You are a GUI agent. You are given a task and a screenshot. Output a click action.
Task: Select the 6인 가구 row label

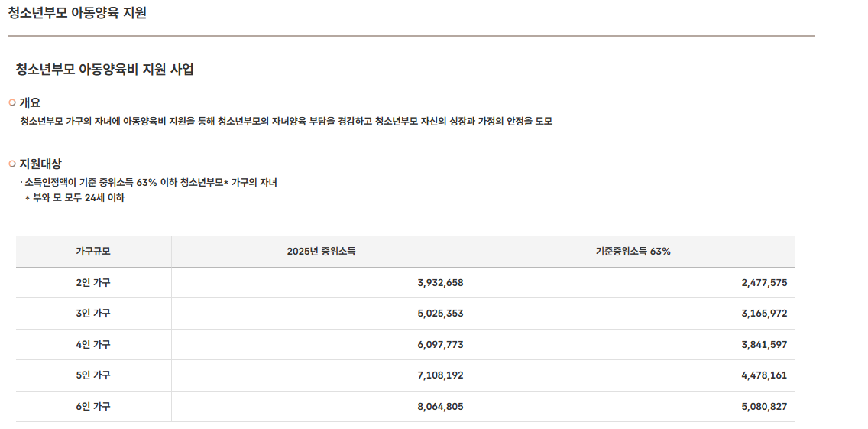coord(93,407)
